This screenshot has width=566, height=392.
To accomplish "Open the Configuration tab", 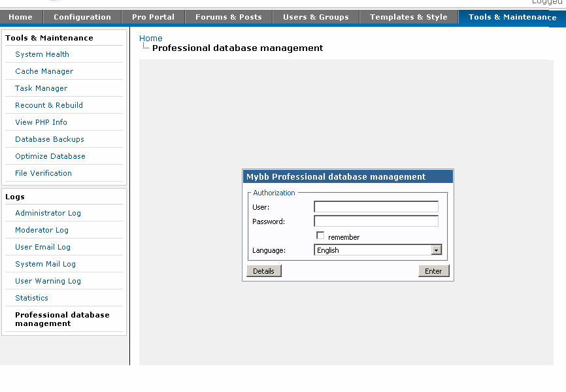I will (x=82, y=17).
